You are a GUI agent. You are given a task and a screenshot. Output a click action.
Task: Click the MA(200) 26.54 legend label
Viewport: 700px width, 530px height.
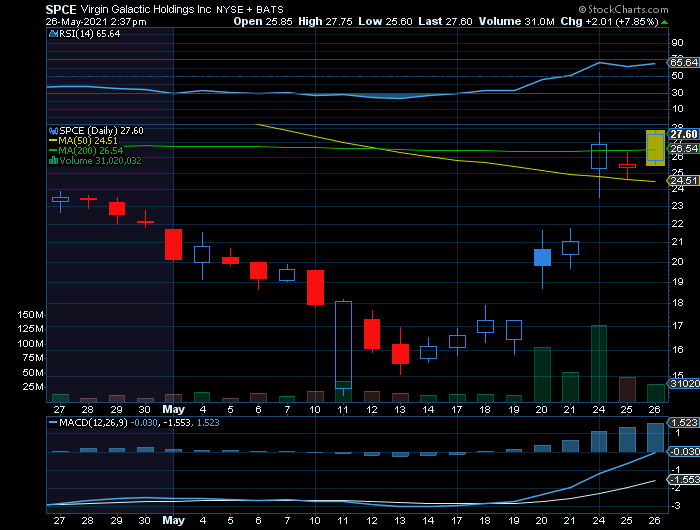coord(91,150)
